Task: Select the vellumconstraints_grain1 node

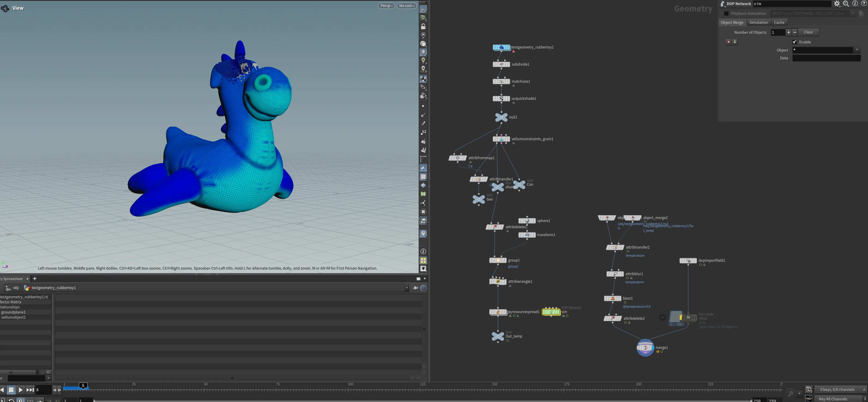Action: click(x=502, y=139)
